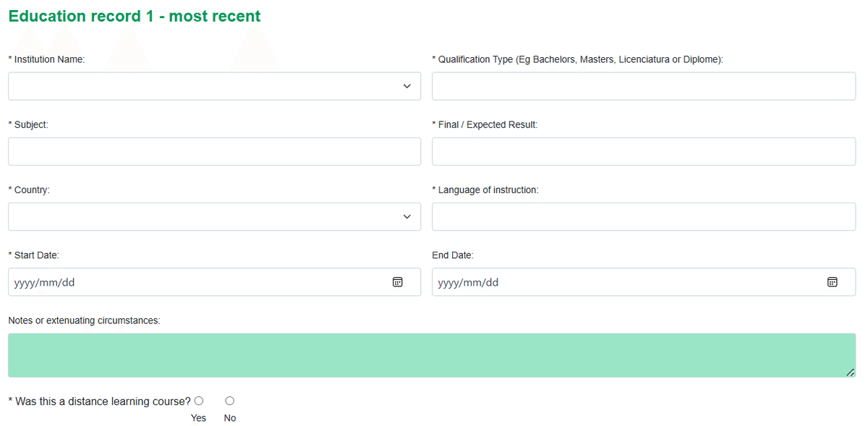Click the Education record 1 heading
868x426 pixels.
(135, 16)
